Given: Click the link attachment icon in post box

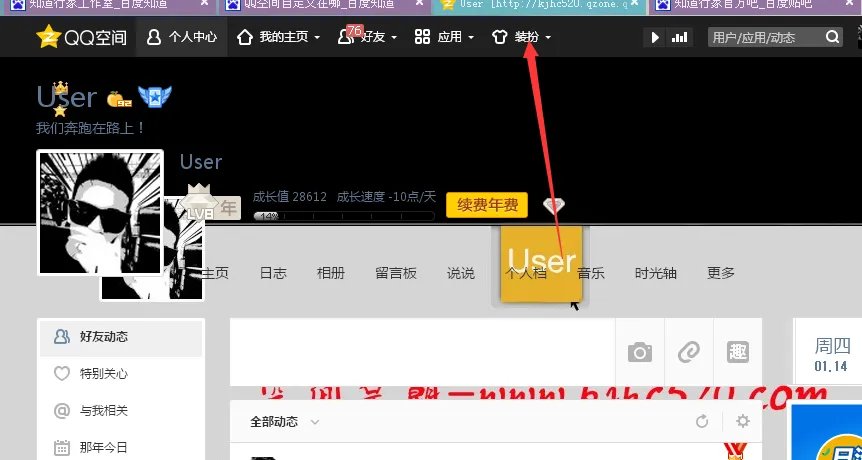Looking at the screenshot, I should click(689, 352).
